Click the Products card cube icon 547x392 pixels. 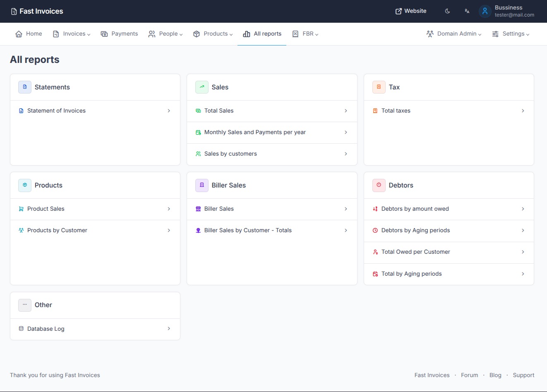tap(25, 185)
